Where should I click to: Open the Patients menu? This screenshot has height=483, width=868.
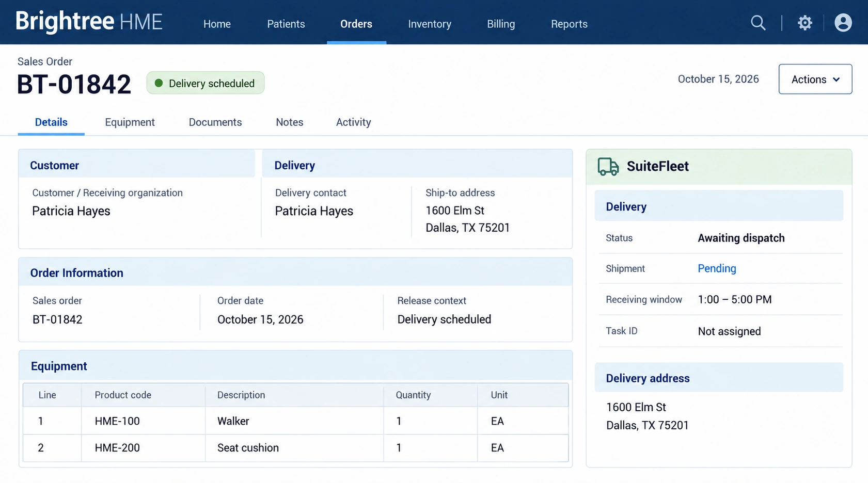[286, 24]
